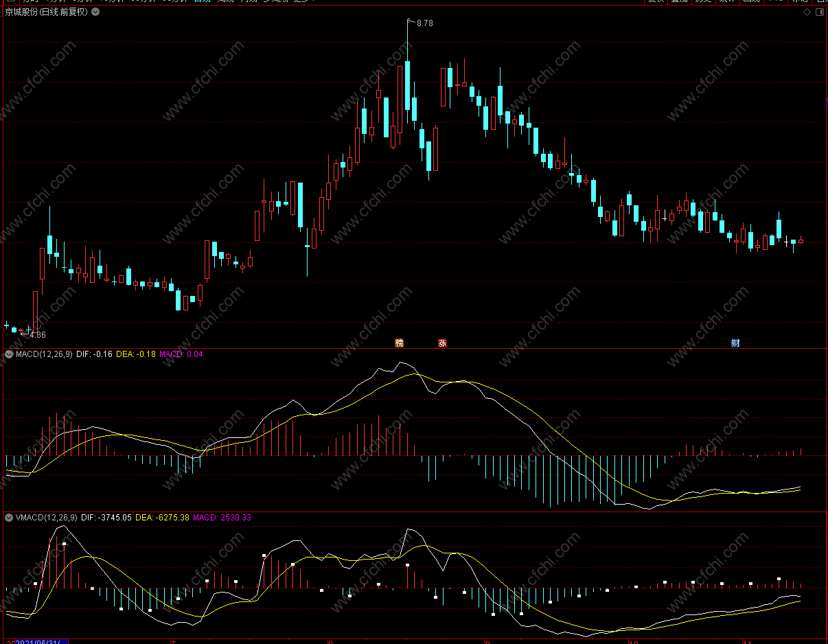This screenshot has height=644, width=828.
Task: Click MACD DEA: -0.18 value
Action: pos(135,354)
